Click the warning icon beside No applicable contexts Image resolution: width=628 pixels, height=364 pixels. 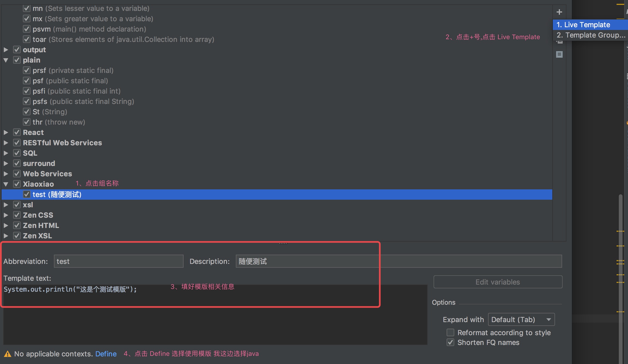click(x=8, y=354)
